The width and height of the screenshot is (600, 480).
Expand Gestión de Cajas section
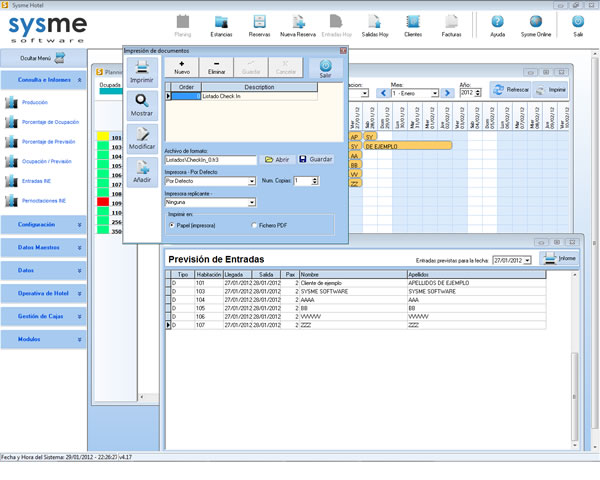point(44,317)
